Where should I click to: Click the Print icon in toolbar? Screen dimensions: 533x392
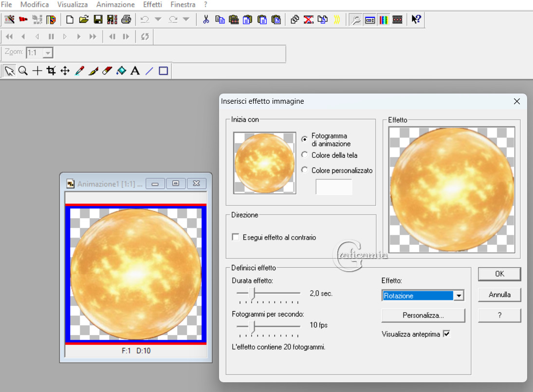click(126, 19)
